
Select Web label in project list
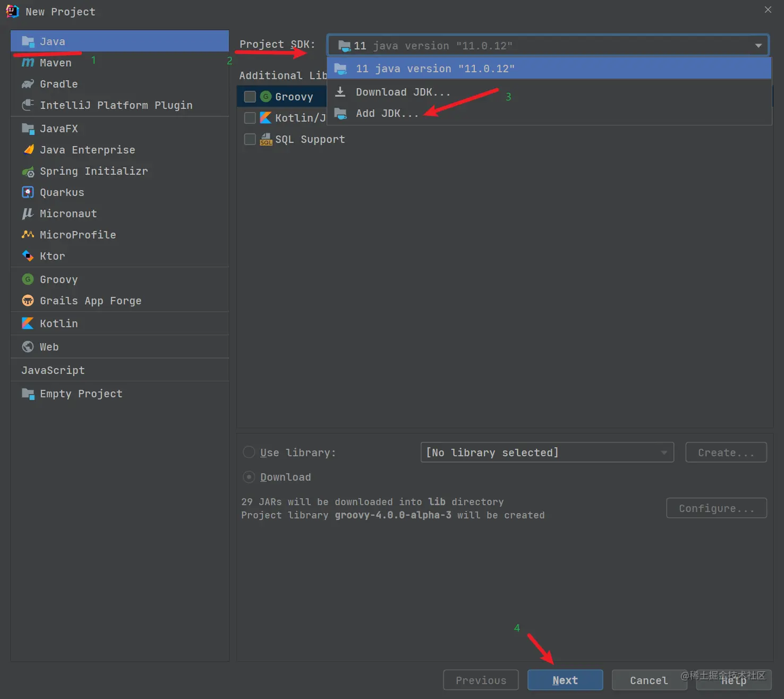tap(49, 347)
